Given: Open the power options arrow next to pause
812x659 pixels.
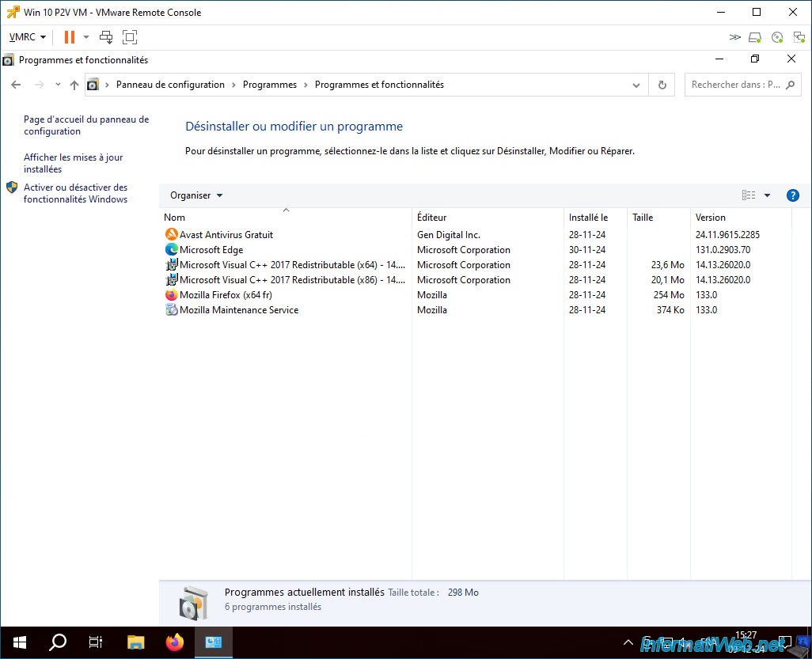Looking at the screenshot, I should [x=86, y=36].
